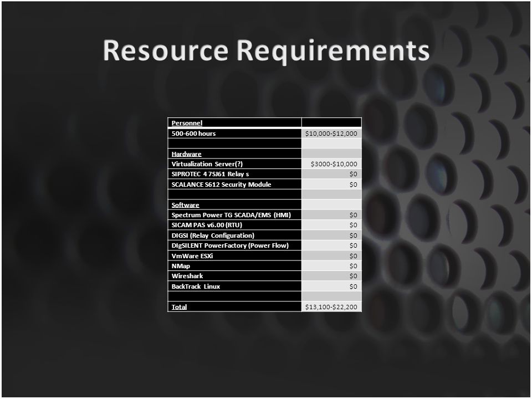Click the $0 cell beside Spectrum Power TG

point(331,215)
